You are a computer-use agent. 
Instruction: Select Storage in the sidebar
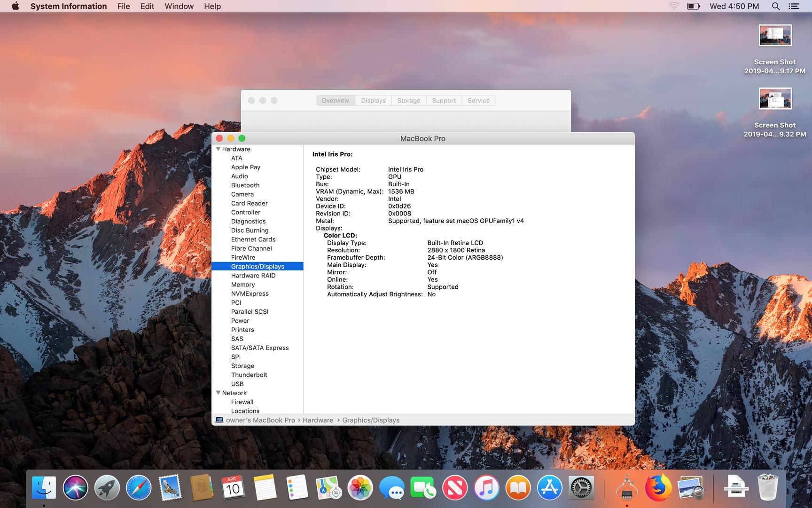pos(242,365)
